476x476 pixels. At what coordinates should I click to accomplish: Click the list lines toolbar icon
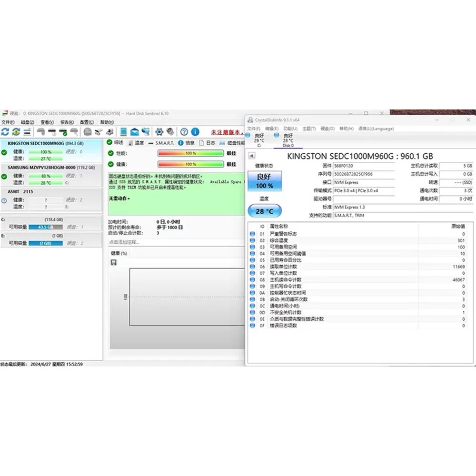pos(27,132)
